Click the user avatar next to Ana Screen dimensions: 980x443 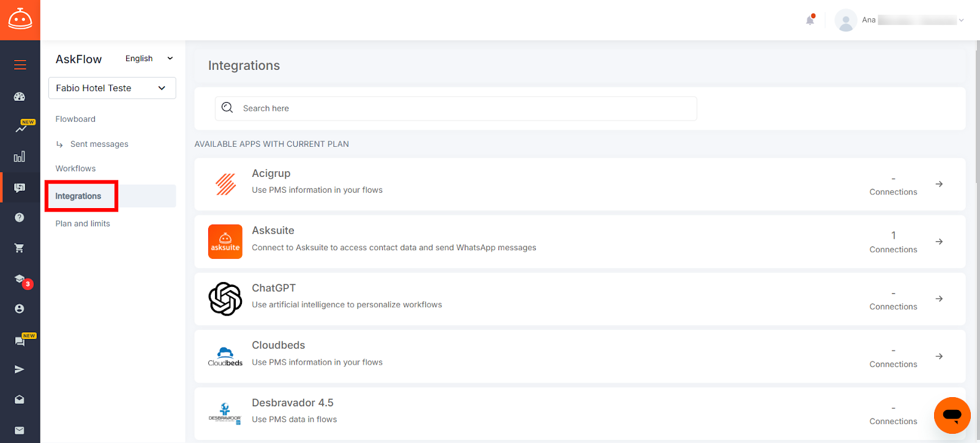point(846,20)
